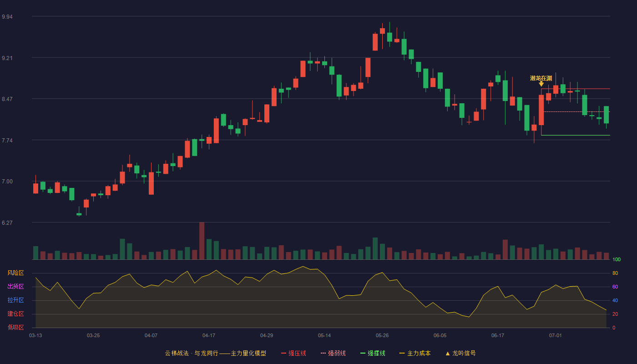Image resolution: width=637 pixels, height=364 pixels.
Task: Click the 出货区 zone label
Action: (15, 287)
